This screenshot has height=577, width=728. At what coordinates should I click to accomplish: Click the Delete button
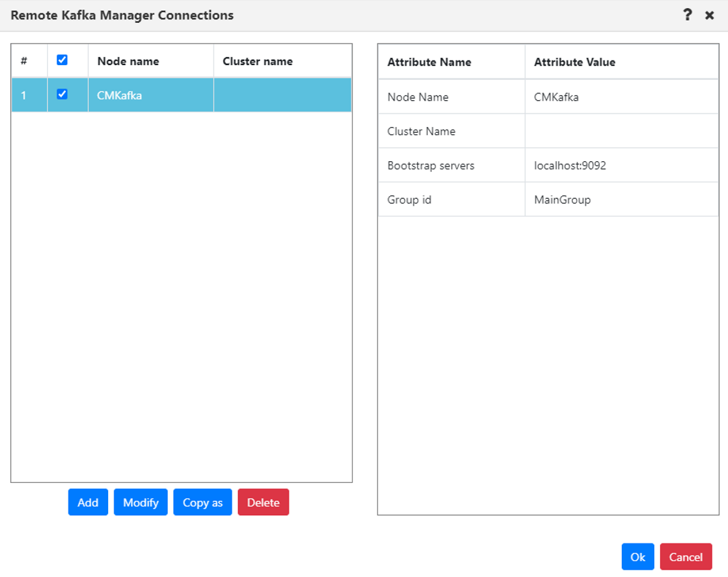pos(263,502)
